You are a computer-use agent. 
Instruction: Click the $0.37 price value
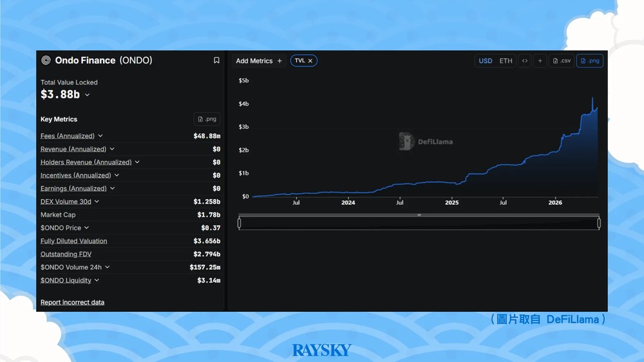211,228
